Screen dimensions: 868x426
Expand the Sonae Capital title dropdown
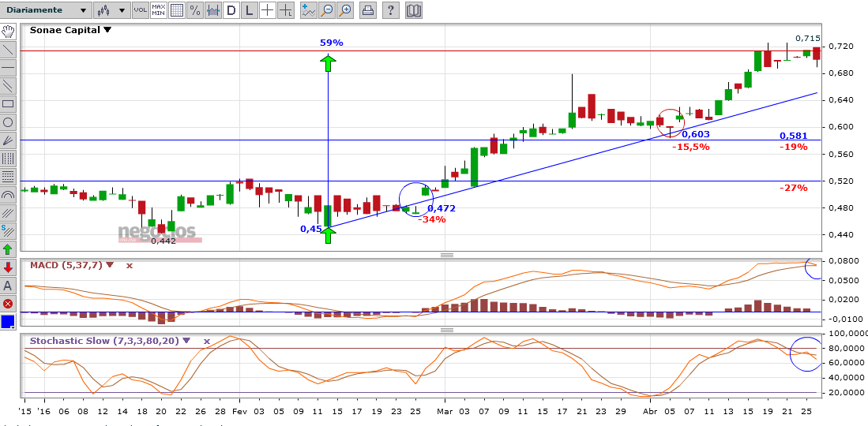point(108,30)
